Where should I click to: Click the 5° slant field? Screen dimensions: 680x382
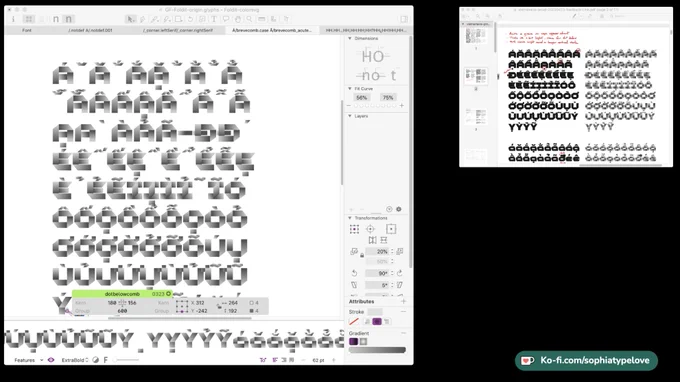point(377,285)
